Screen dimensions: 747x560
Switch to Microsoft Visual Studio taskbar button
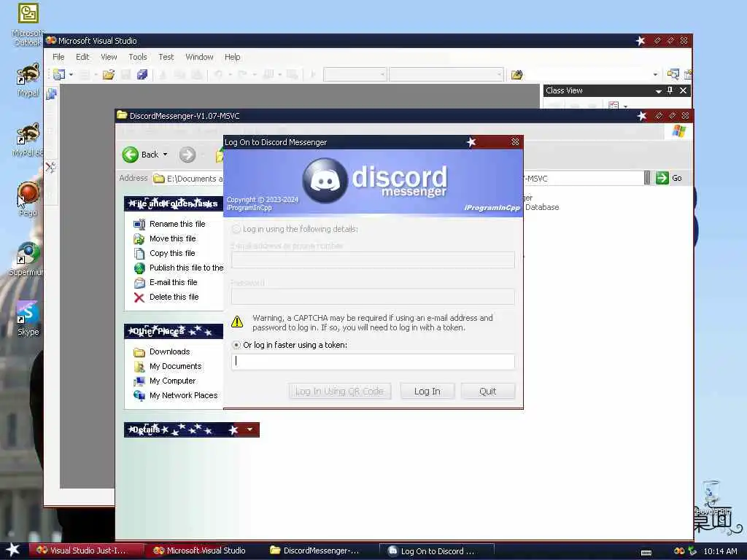pyautogui.click(x=203, y=551)
